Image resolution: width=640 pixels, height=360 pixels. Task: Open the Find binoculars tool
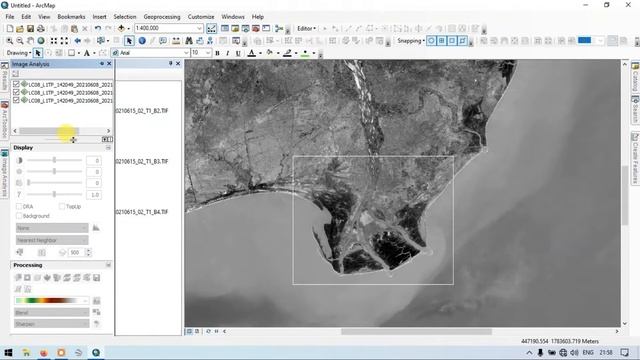[189, 41]
